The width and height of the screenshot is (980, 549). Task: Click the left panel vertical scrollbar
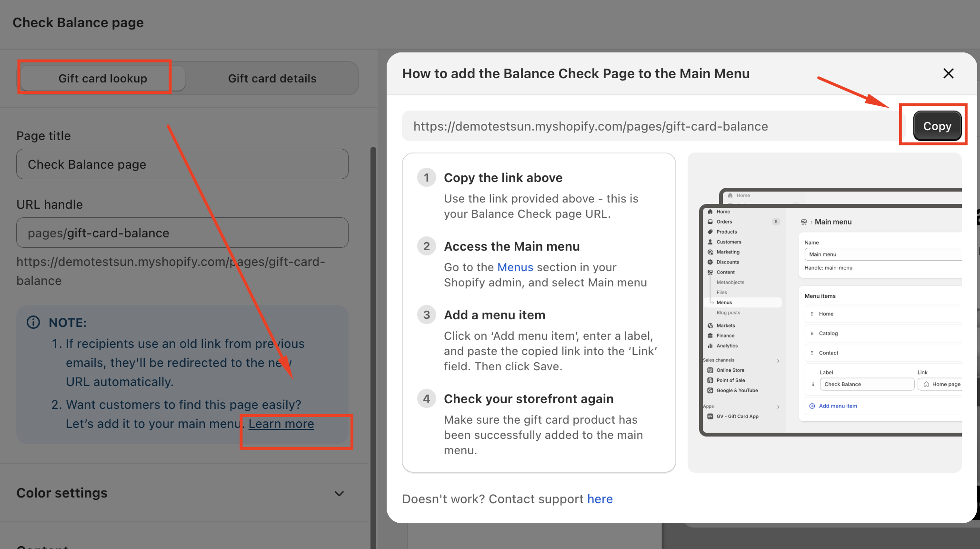coord(373,334)
